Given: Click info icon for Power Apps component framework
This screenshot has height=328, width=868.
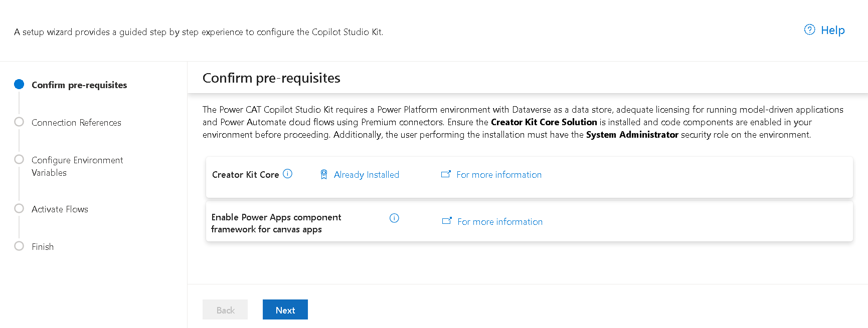Looking at the screenshot, I should point(394,218).
